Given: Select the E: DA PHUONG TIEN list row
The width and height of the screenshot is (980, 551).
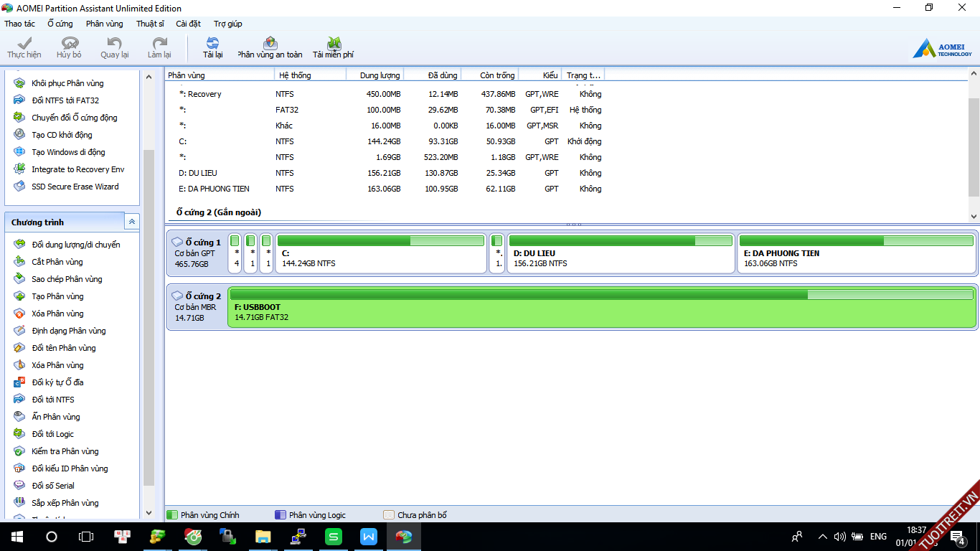Looking at the screenshot, I should tap(215, 189).
